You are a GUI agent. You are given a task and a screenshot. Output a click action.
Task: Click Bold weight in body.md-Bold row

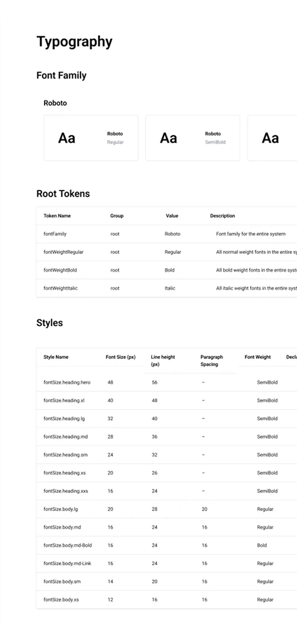point(262,545)
